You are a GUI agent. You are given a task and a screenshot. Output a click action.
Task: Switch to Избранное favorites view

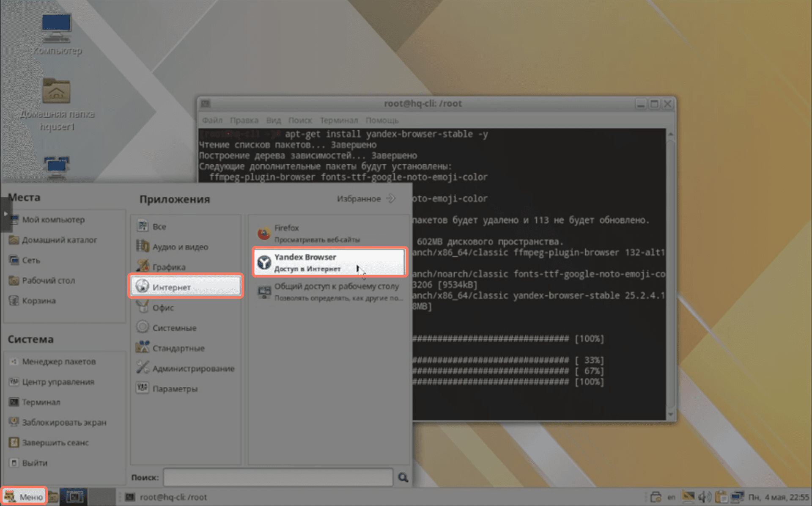366,198
